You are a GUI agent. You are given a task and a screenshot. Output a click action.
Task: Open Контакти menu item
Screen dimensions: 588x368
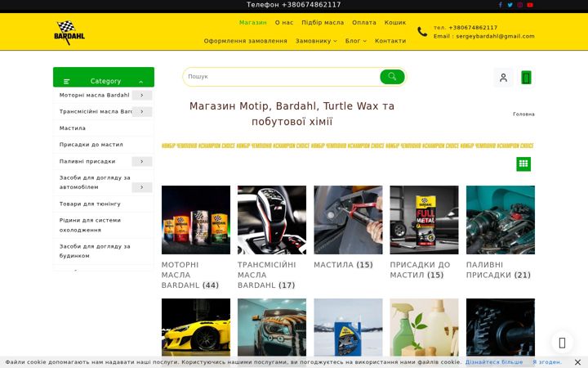coord(390,41)
